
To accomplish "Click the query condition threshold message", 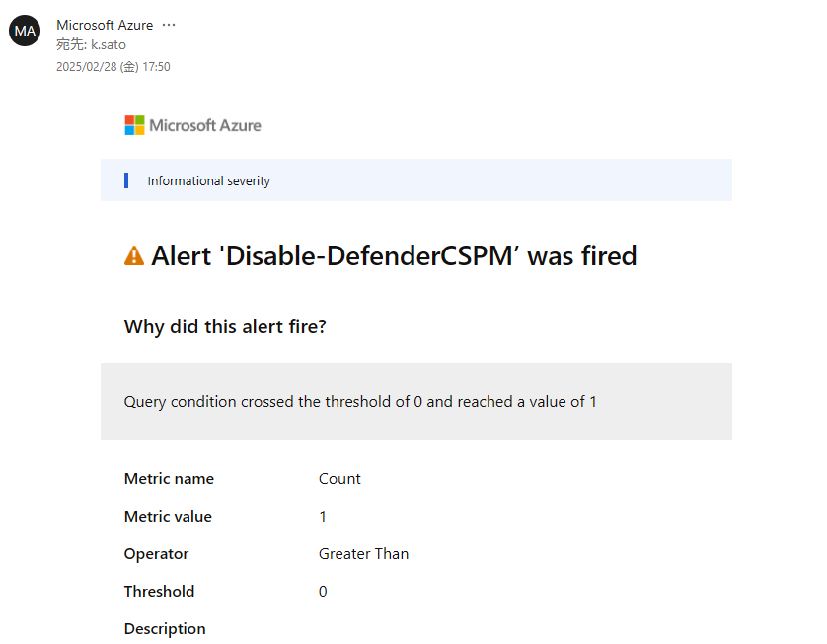I will (x=360, y=402).
